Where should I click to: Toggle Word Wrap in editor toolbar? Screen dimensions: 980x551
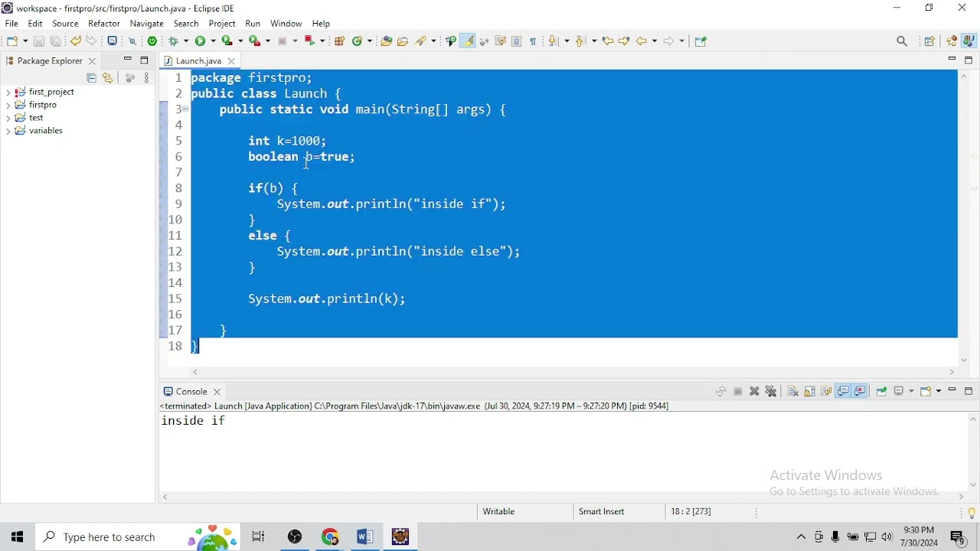[x=502, y=41]
